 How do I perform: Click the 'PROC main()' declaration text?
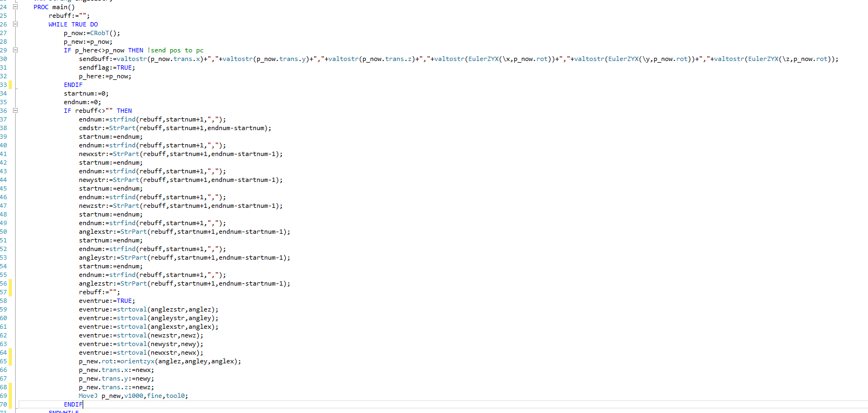click(x=54, y=7)
